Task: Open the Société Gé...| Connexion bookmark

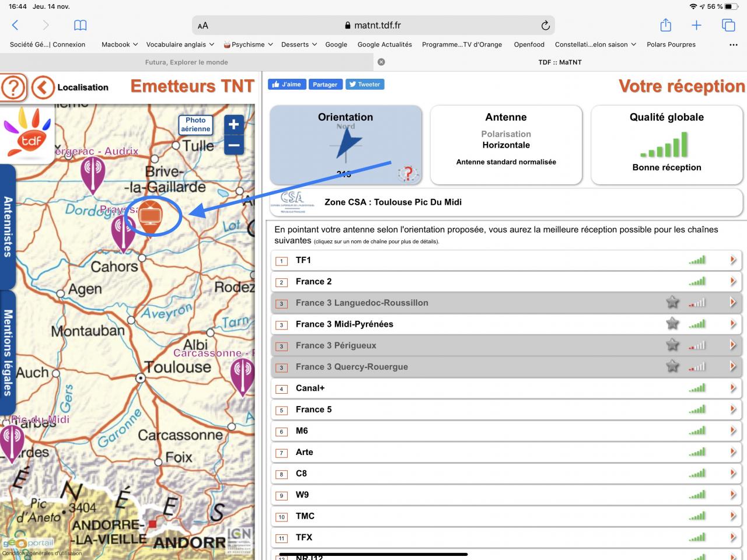Action: click(x=47, y=44)
